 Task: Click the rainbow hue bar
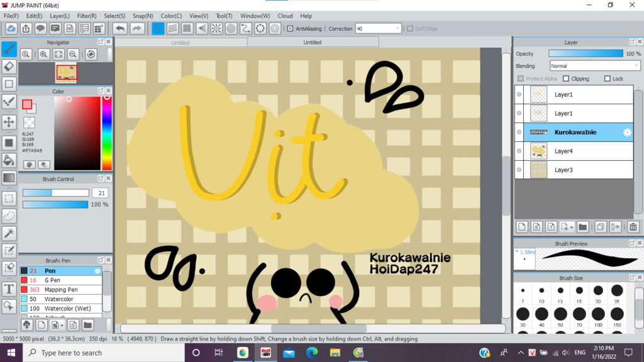coord(107,133)
